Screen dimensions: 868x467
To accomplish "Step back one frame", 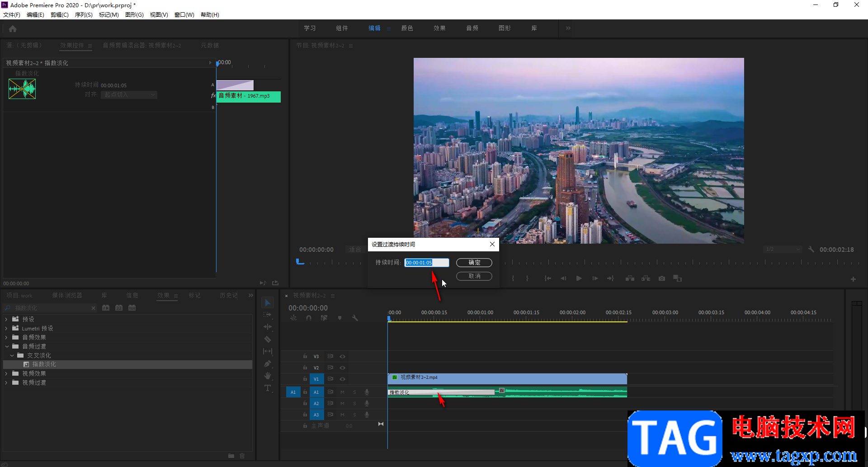I will point(563,278).
